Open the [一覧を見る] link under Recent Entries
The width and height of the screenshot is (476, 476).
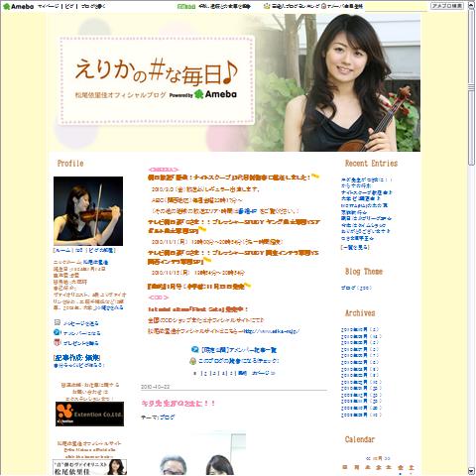355,247
